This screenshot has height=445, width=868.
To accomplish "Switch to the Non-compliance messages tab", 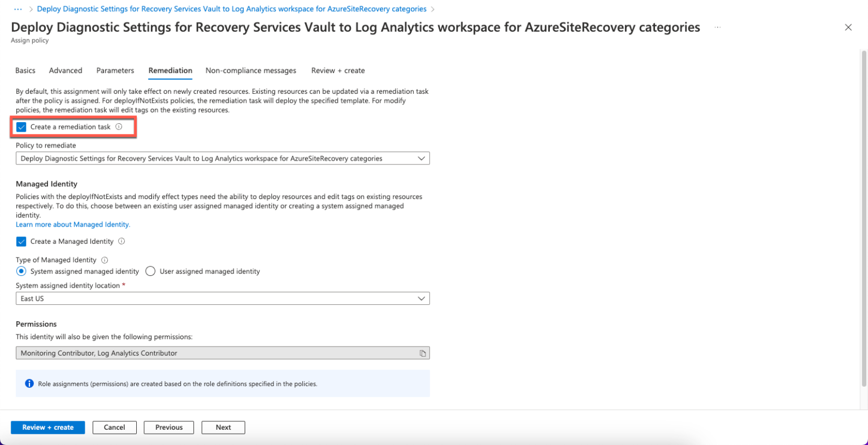I will pyautogui.click(x=250, y=70).
